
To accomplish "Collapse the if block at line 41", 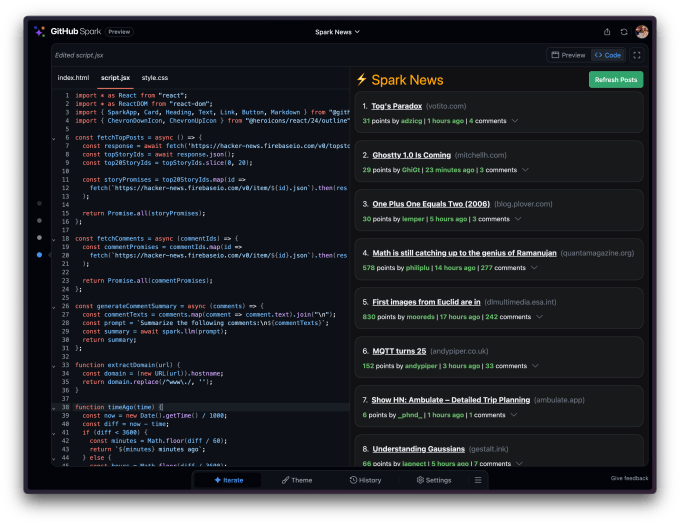I will 54,433.
